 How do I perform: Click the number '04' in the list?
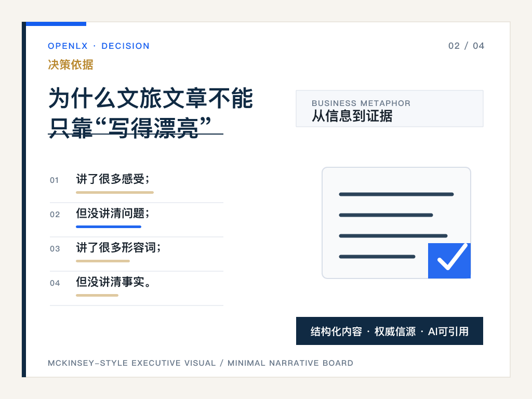pos(55,283)
